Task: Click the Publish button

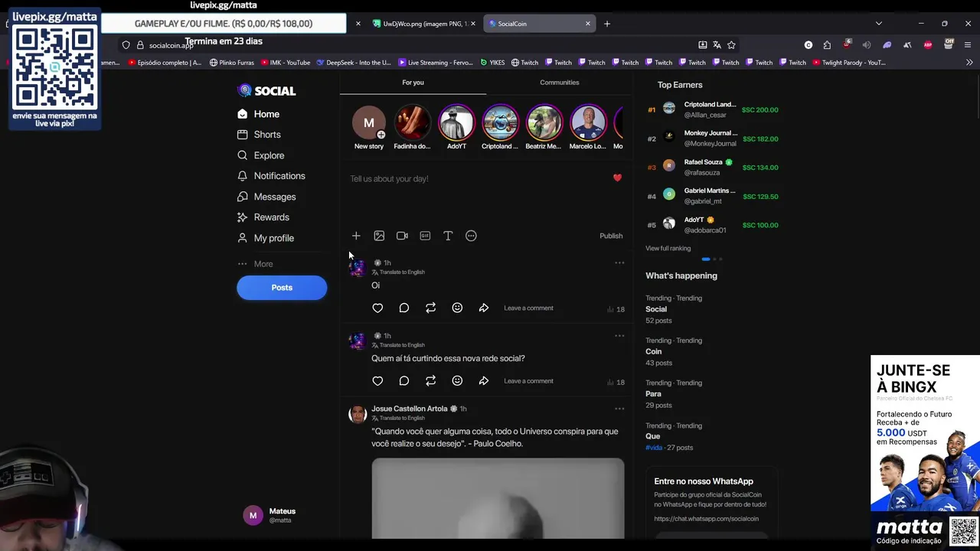Action: [611, 236]
